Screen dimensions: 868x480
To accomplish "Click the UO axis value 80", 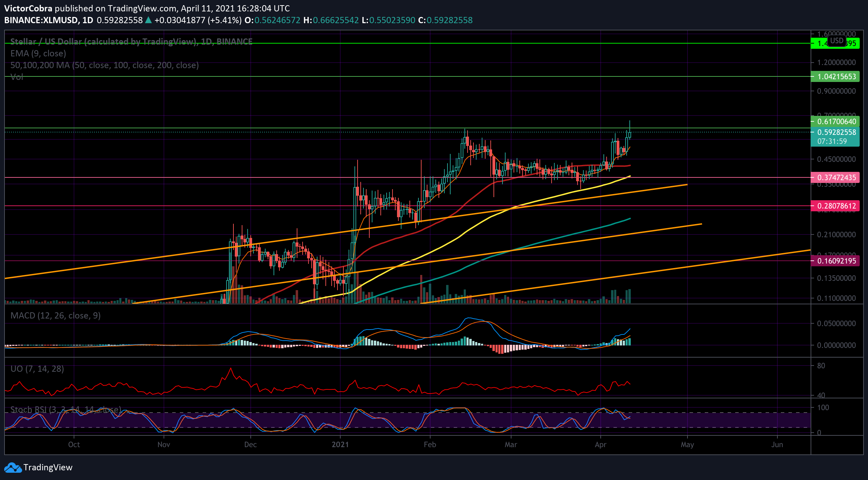I will click(x=821, y=366).
